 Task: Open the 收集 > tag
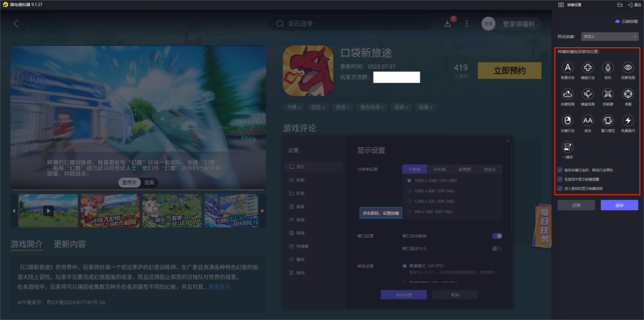pos(425,107)
